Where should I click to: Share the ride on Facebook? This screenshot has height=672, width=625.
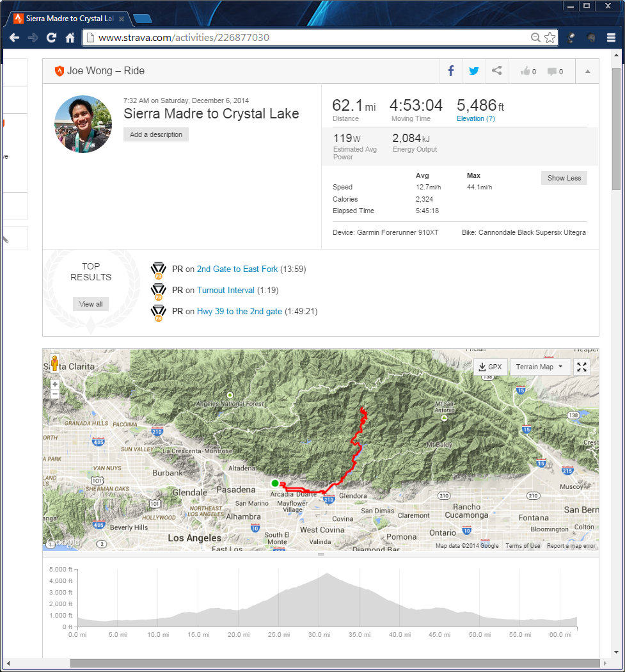pos(451,71)
